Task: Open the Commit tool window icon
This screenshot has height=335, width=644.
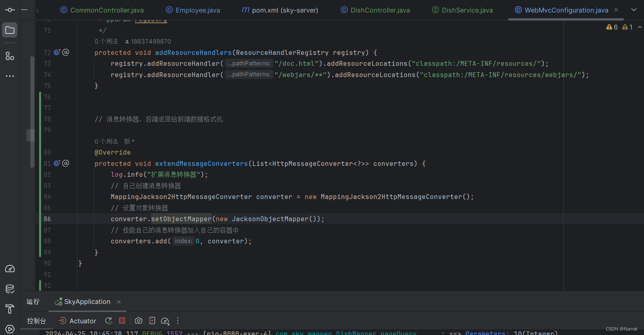Action: coord(10,10)
